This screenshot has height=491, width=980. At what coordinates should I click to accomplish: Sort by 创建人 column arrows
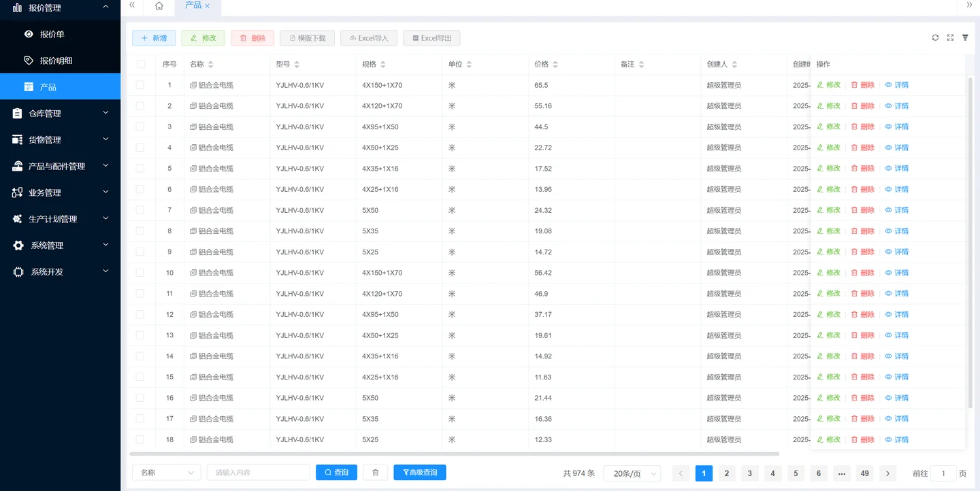pos(734,65)
